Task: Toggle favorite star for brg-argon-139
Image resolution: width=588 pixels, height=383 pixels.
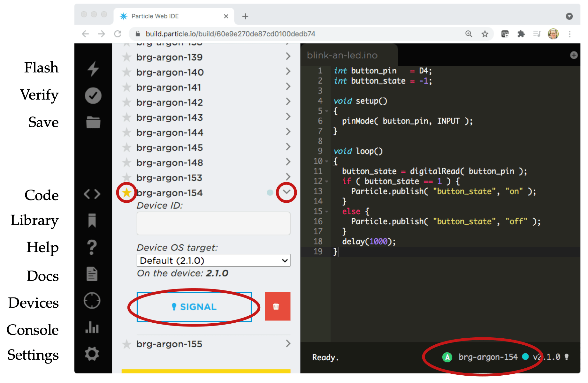Action: (127, 57)
